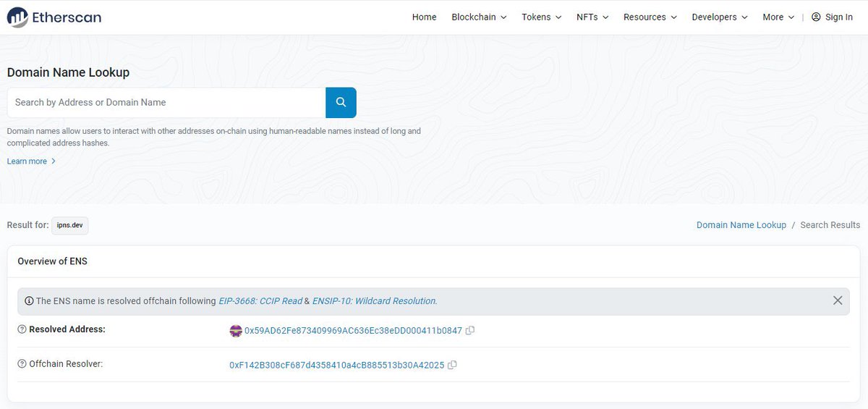Click the resolved address blockie avatar
This screenshot has width=868, height=409.
coord(236,331)
